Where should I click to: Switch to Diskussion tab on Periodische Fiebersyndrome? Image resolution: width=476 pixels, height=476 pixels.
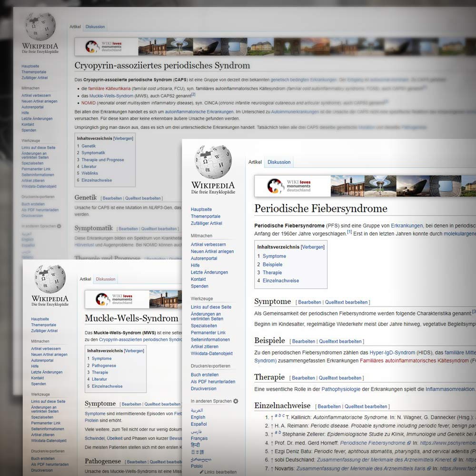[x=279, y=162]
